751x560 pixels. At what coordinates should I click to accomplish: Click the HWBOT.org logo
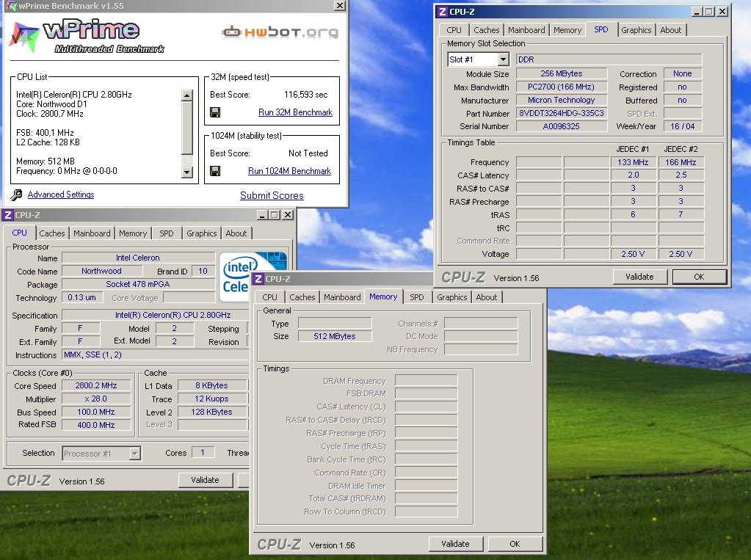[280, 32]
